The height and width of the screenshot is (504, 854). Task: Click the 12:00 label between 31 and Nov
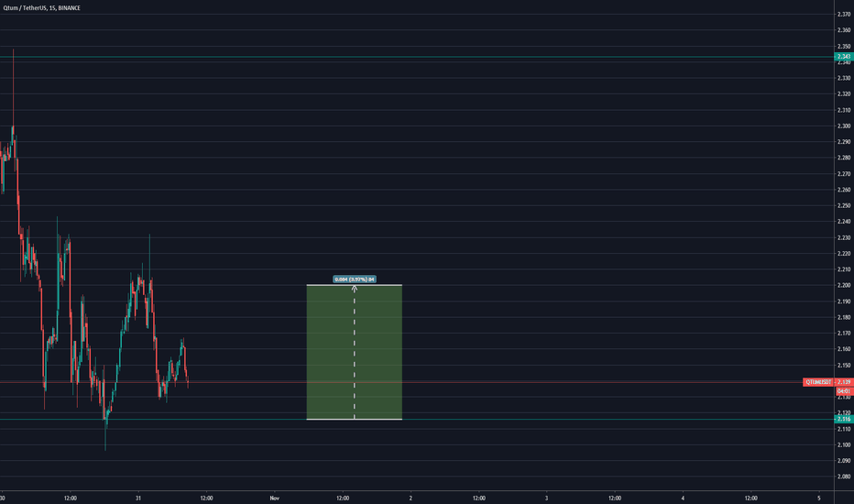click(206, 498)
